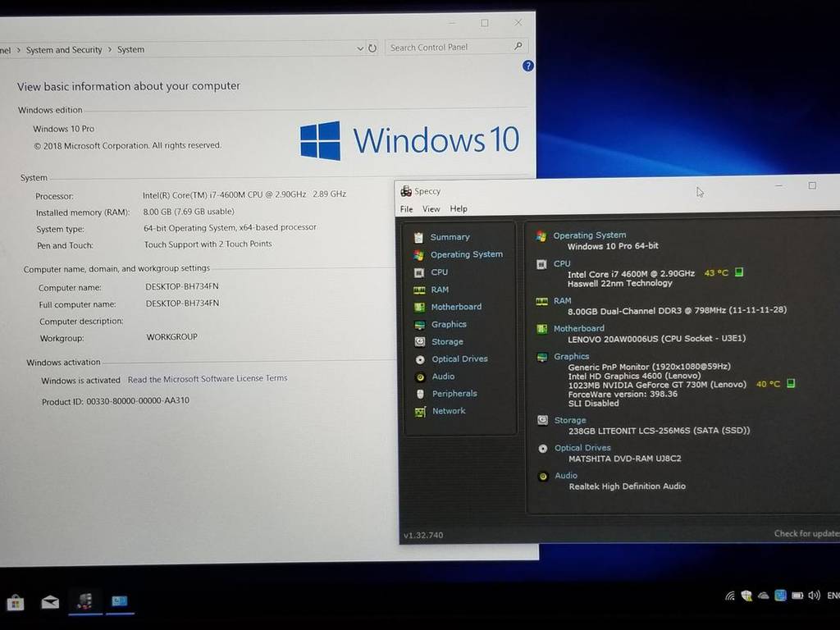This screenshot has width=840, height=630.
Task: Click board icon beside Motherboard summary heading
Action: tap(542, 329)
